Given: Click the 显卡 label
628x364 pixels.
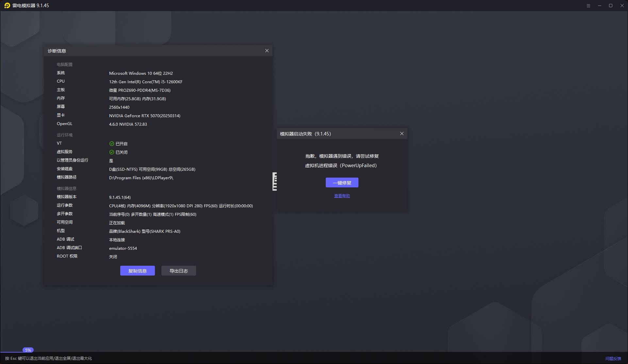Looking at the screenshot, I should (x=60, y=115).
